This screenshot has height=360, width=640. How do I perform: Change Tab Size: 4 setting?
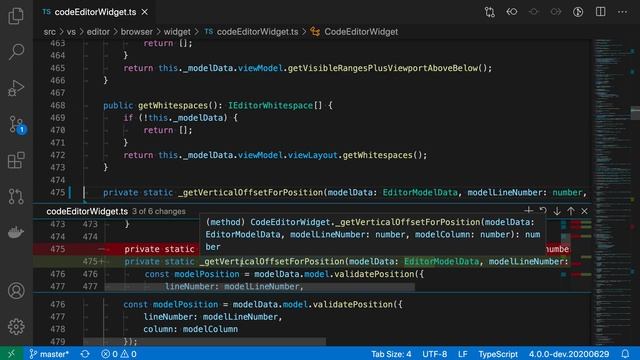(x=391, y=354)
